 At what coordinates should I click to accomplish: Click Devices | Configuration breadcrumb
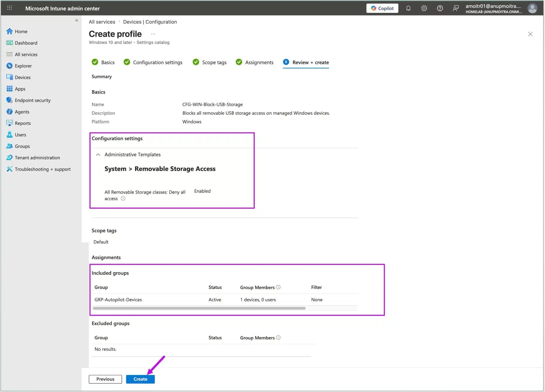tap(150, 22)
